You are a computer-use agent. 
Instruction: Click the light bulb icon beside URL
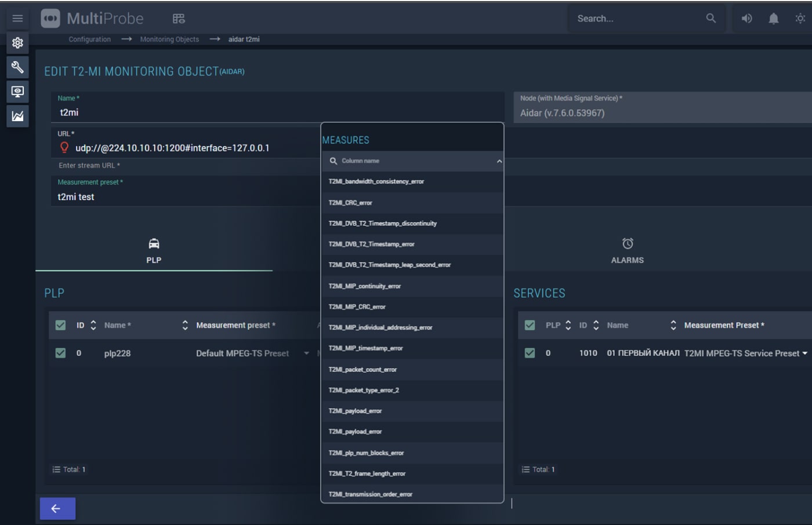point(64,148)
